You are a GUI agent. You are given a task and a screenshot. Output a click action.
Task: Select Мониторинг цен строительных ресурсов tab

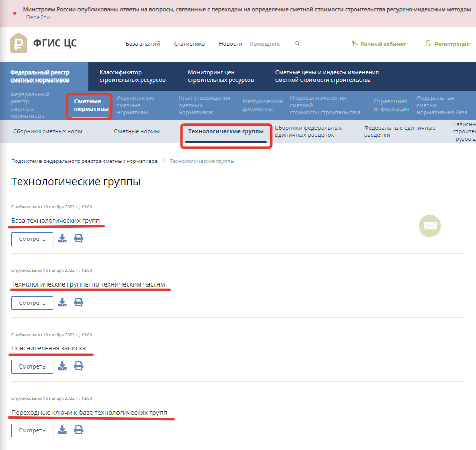pos(221,76)
